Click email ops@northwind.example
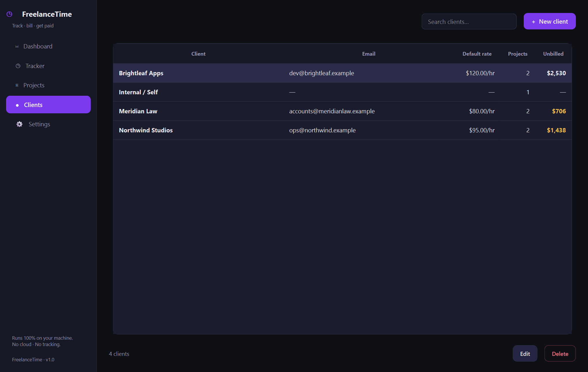Screen dimensions: 588x372 click(322, 130)
